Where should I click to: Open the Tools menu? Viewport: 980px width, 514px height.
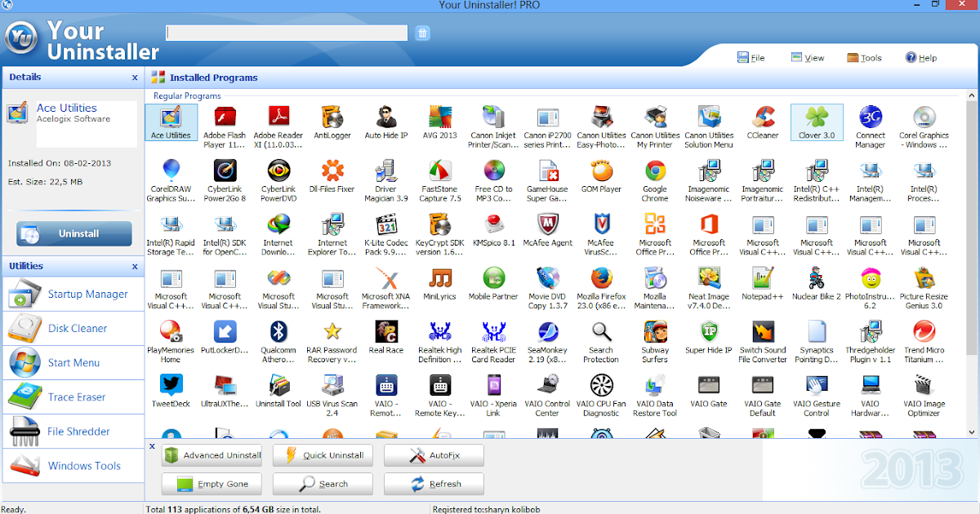pyautogui.click(x=864, y=58)
